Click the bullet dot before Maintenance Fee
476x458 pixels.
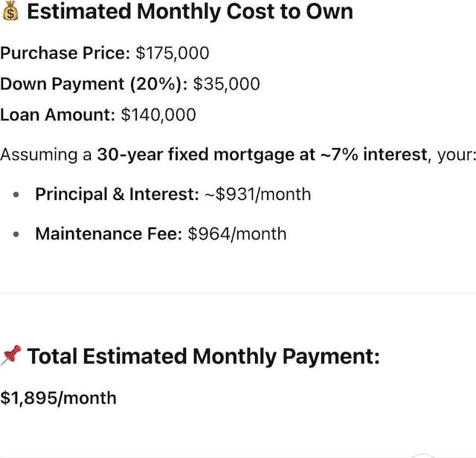point(16,234)
